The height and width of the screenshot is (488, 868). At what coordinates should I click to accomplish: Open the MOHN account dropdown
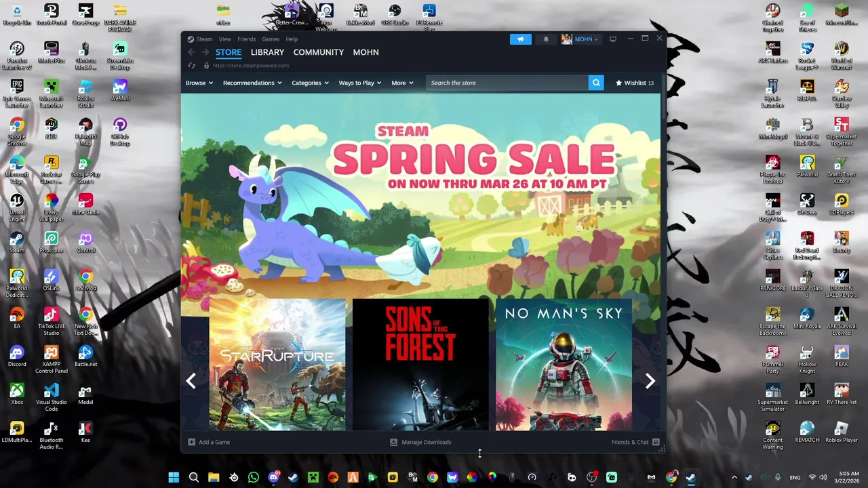tap(580, 39)
